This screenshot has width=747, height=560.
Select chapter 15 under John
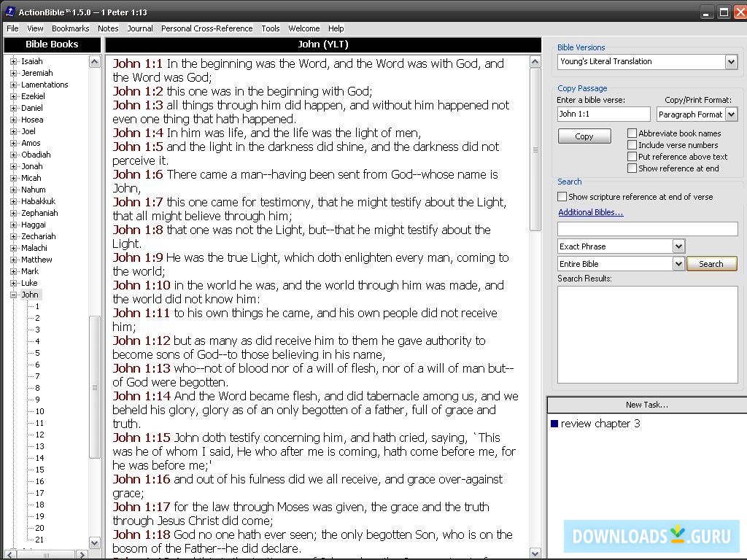[x=39, y=470]
